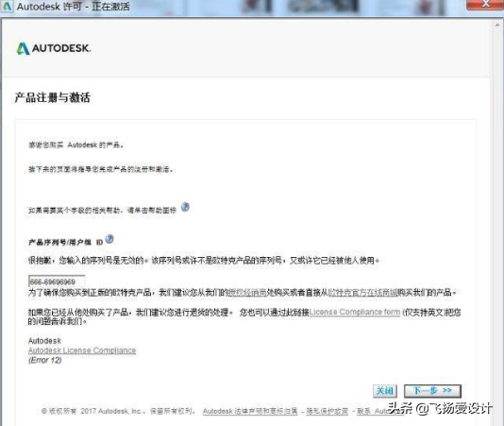This screenshot has width=504, height=426.
Task: Click into the serial number input field
Action: pyautogui.click(x=57, y=281)
